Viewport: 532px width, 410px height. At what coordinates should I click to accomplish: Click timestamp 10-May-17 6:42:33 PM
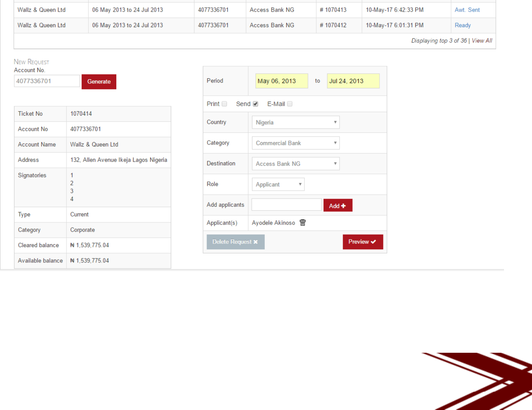pyautogui.click(x=394, y=10)
